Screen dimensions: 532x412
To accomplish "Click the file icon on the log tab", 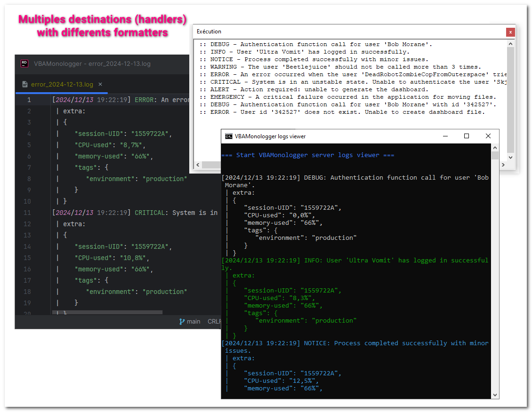I will [25, 85].
